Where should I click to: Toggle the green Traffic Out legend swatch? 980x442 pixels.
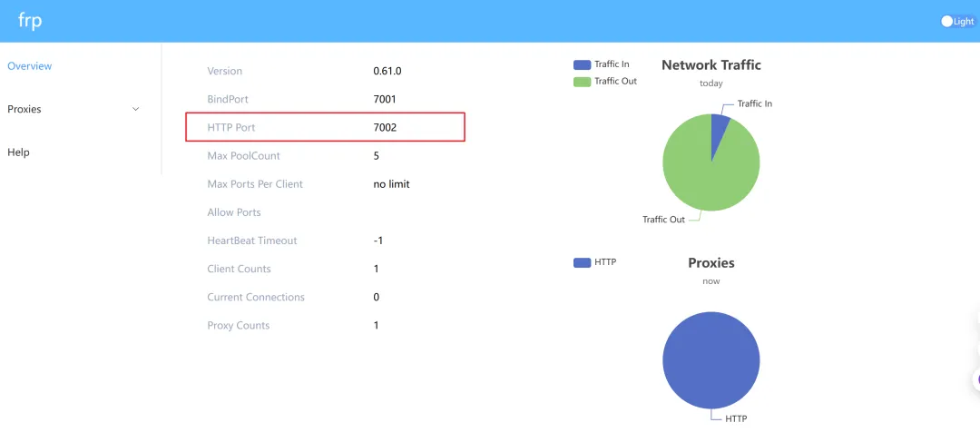[582, 82]
